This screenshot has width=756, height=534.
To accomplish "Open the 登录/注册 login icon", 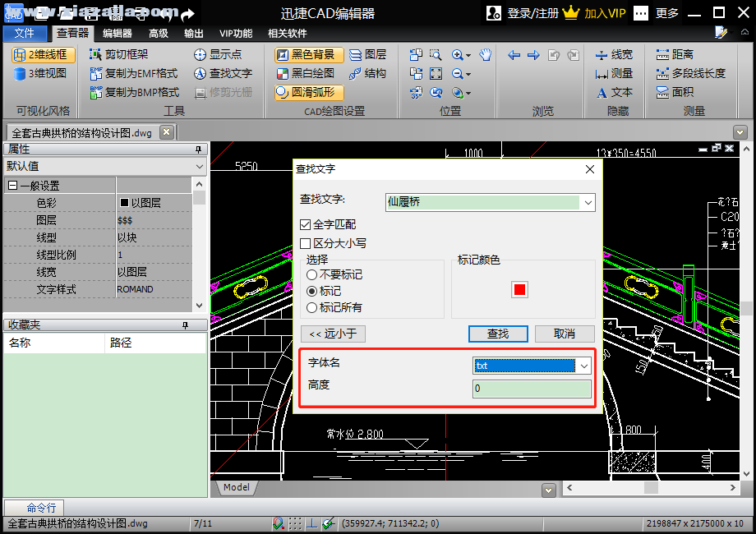I will [494, 13].
